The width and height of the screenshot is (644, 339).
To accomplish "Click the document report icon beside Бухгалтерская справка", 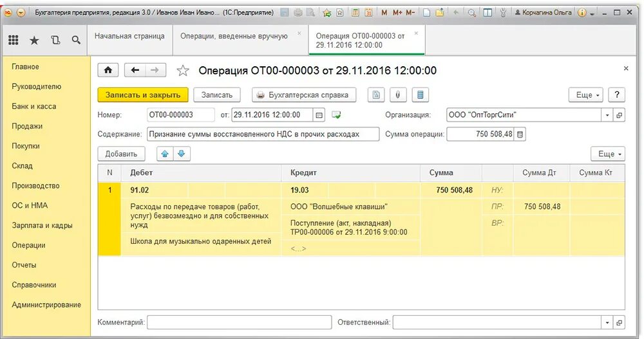I will [x=376, y=95].
